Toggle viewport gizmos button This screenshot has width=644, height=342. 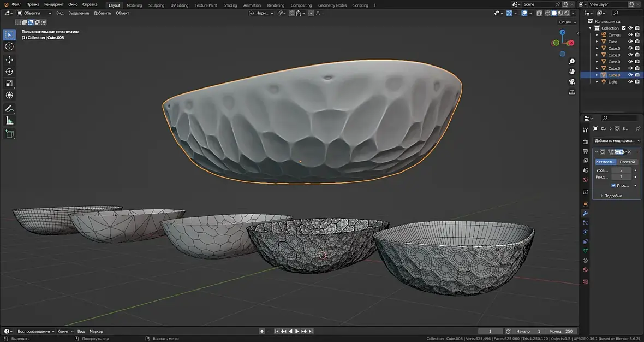coord(509,13)
